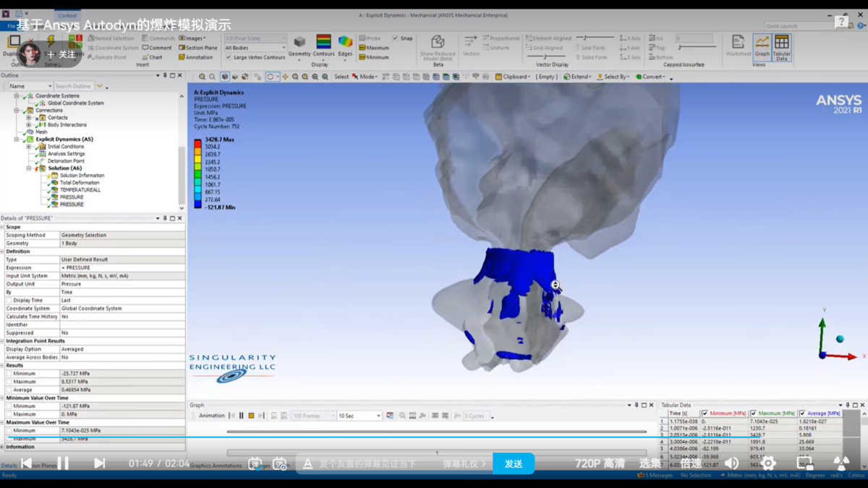This screenshot has height=488, width=868.
Task: Insert an Annotation
Action: 195,57
